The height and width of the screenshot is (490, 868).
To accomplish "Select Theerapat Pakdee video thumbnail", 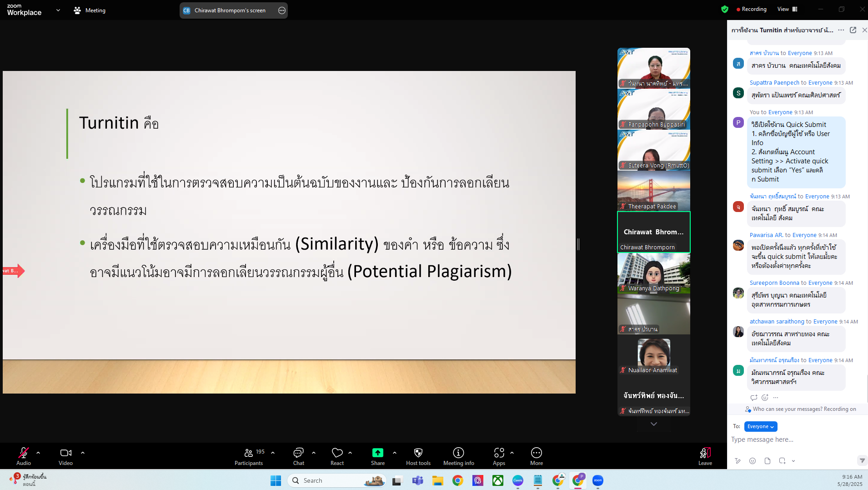I will (x=654, y=191).
